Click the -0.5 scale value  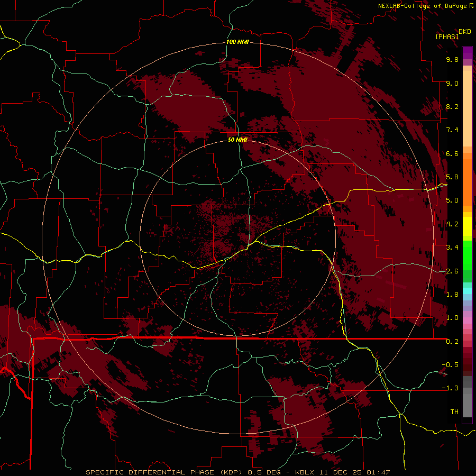(x=450, y=365)
